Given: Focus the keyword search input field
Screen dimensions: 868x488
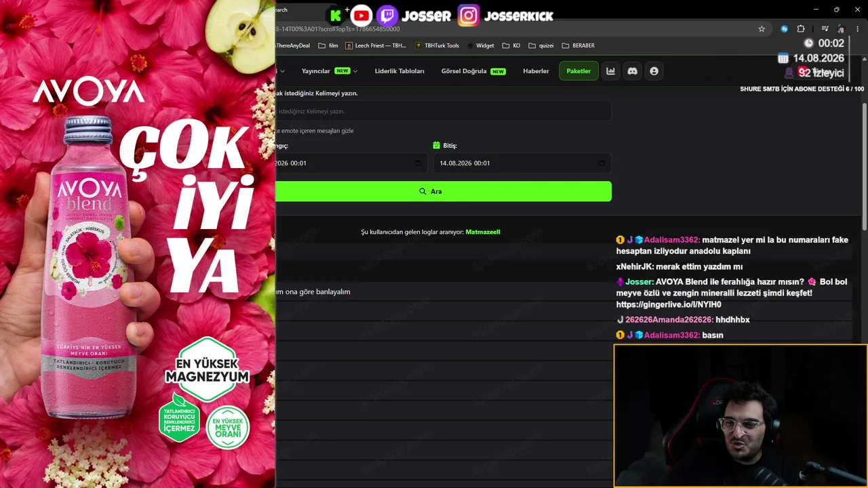Looking at the screenshot, I should pos(443,111).
